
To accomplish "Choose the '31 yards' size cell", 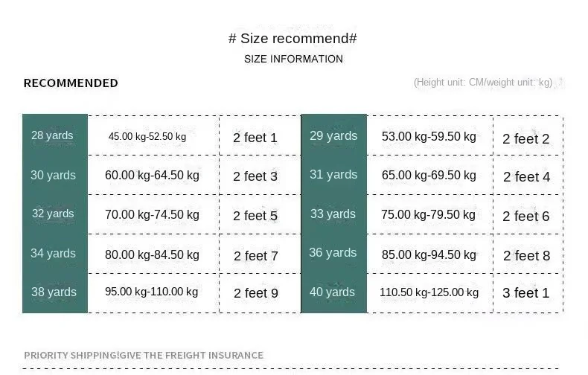I will click(x=333, y=175).
